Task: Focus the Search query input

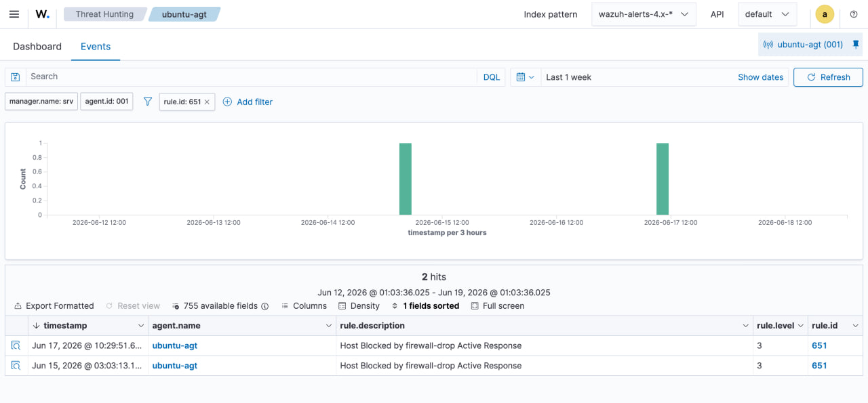Action: [252, 77]
